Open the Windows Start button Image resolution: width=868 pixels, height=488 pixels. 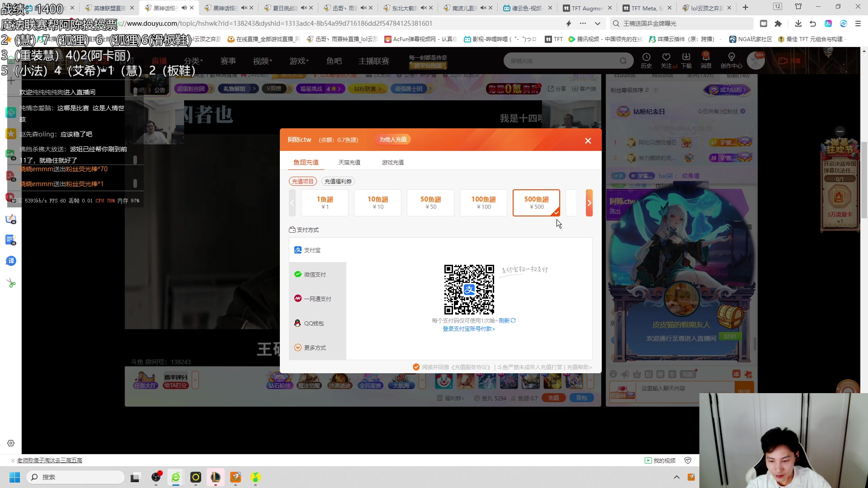(x=14, y=477)
